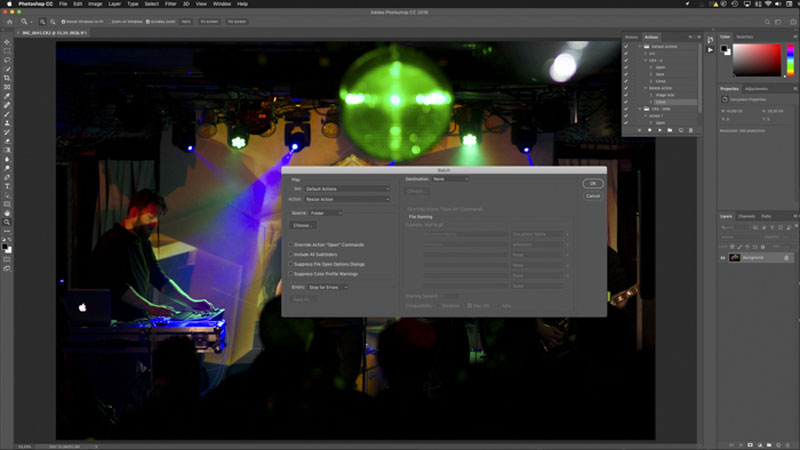Open the Set dropdown showing Default Actions
Viewport: 800px width, 450px height.
point(347,189)
